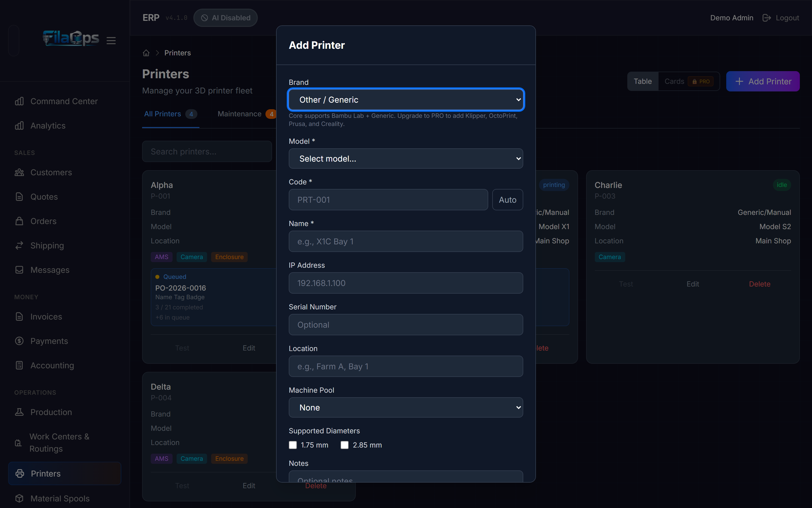
Task: Click the Customers sidebar icon
Action: coord(20,172)
